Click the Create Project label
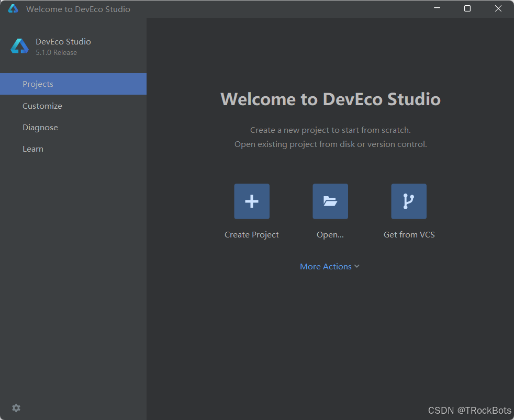Screen dimensions: 514x420 coord(251,234)
